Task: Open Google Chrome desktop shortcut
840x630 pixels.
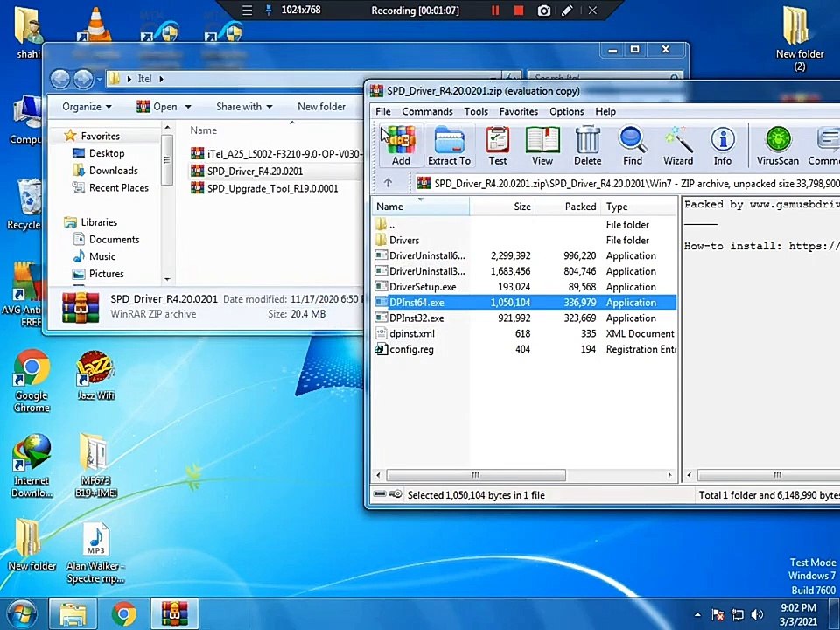Action: coord(31,381)
